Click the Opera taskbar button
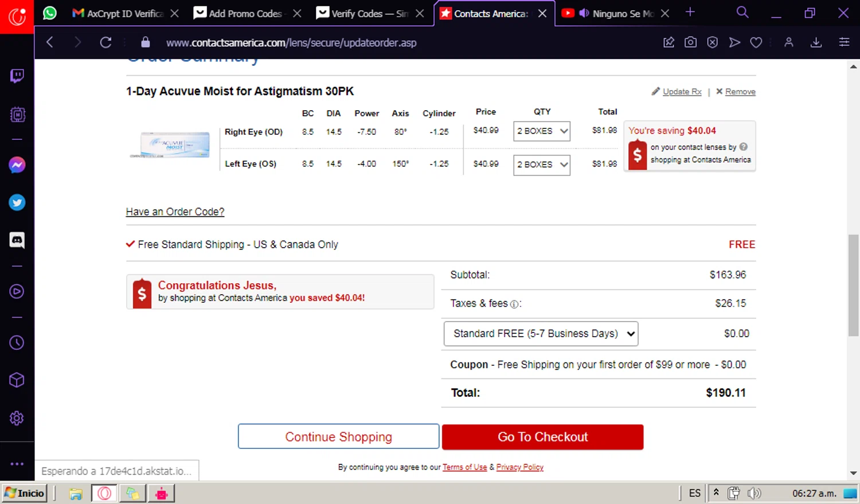Image resolution: width=860 pixels, height=504 pixels. tap(104, 493)
